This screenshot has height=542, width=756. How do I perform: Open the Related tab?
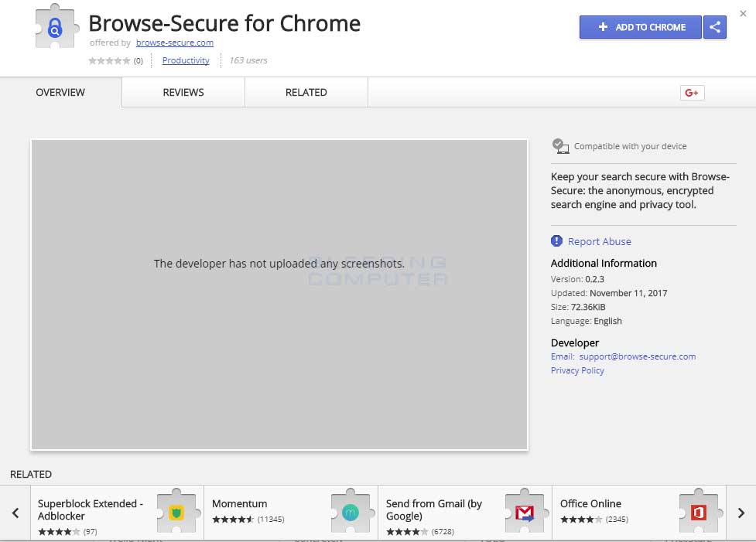[x=306, y=93]
